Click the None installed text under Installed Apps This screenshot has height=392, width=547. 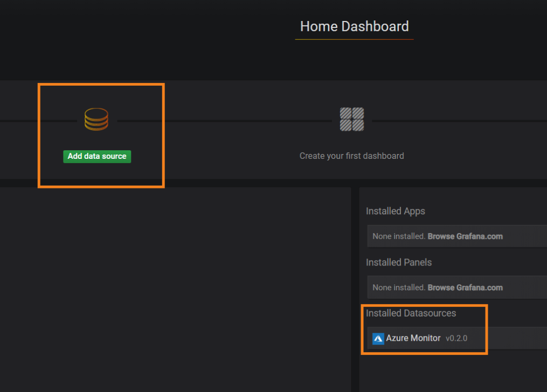399,236
